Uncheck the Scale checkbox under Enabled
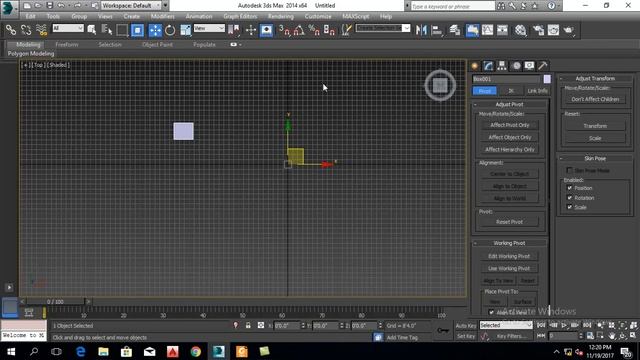The width and height of the screenshot is (640, 360). (569, 207)
